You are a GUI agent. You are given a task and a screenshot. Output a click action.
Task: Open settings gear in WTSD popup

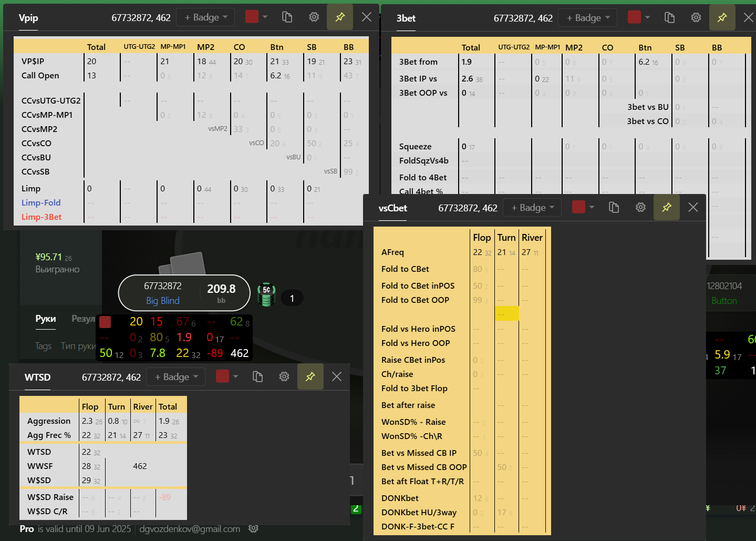(284, 377)
